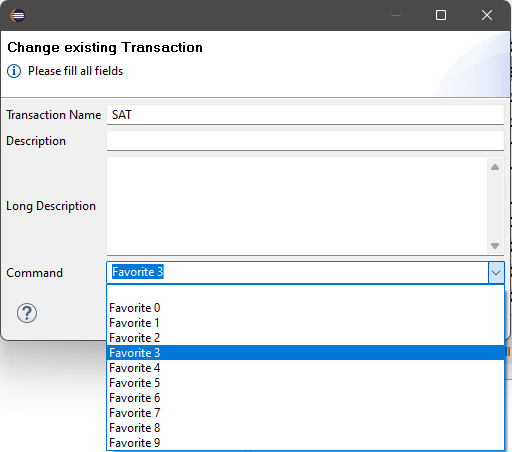Select highlighted Favorite 3 list entry
The height and width of the screenshot is (452, 512).
(x=305, y=353)
